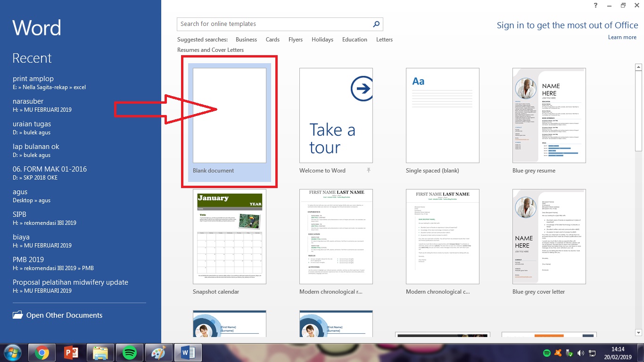Click the template list scroll down arrow

coord(639,333)
